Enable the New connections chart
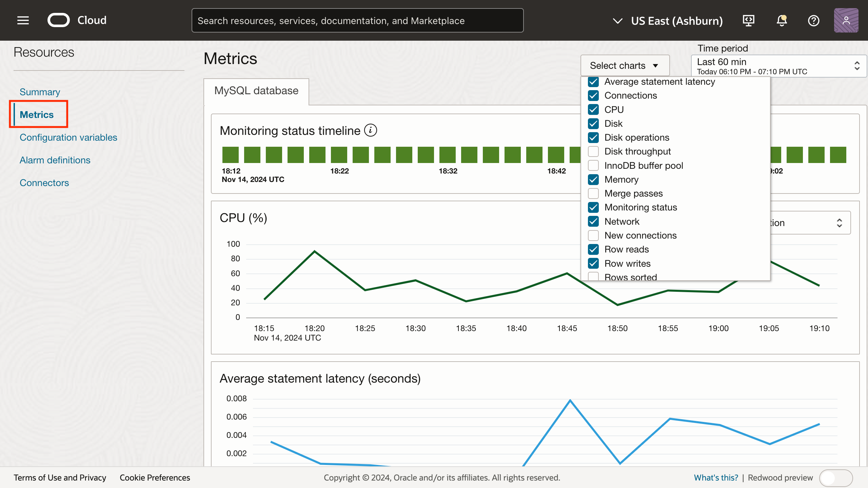 point(593,235)
